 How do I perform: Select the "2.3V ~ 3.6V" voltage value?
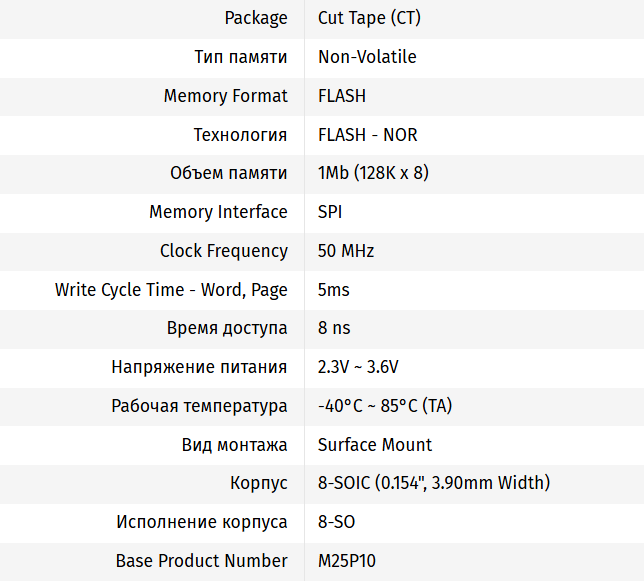pos(358,367)
